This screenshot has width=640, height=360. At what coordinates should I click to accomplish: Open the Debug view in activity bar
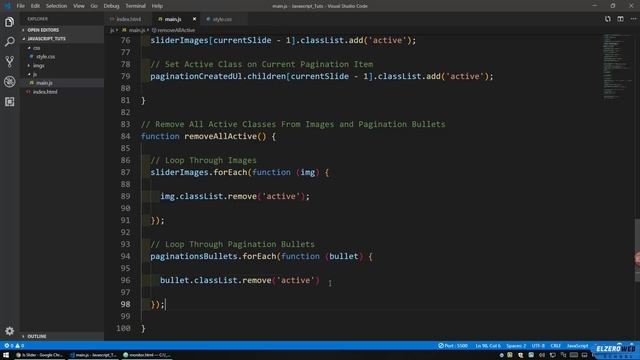[x=9, y=82]
